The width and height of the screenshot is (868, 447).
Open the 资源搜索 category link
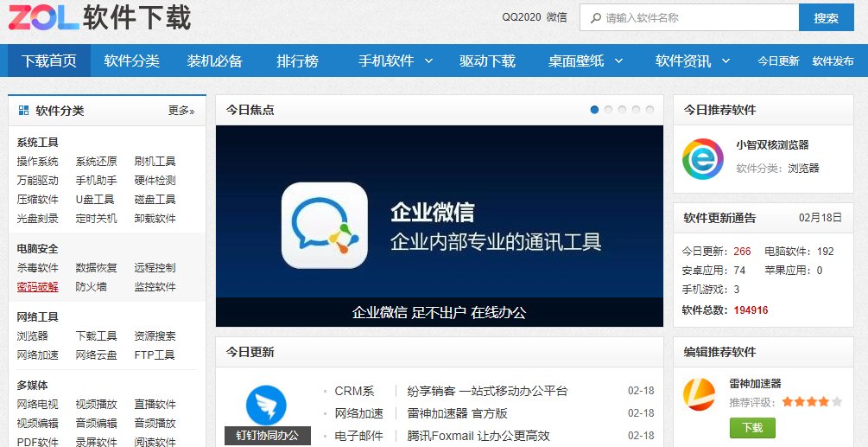155,336
